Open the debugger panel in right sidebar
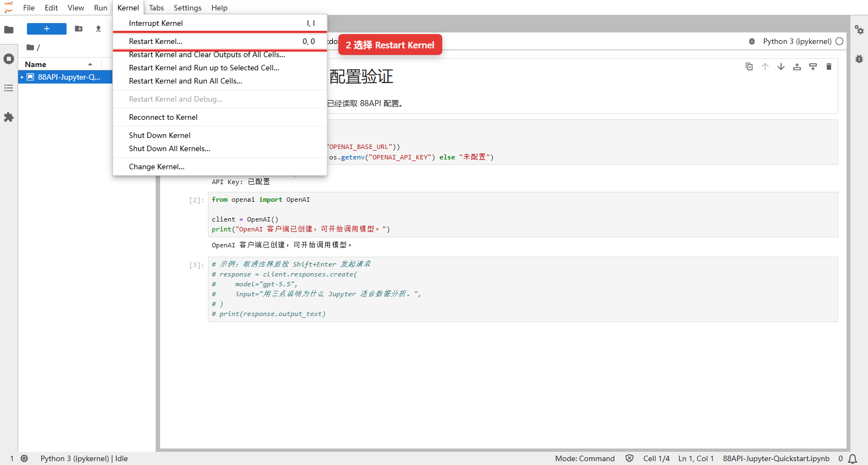The image size is (868, 465). (859, 59)
